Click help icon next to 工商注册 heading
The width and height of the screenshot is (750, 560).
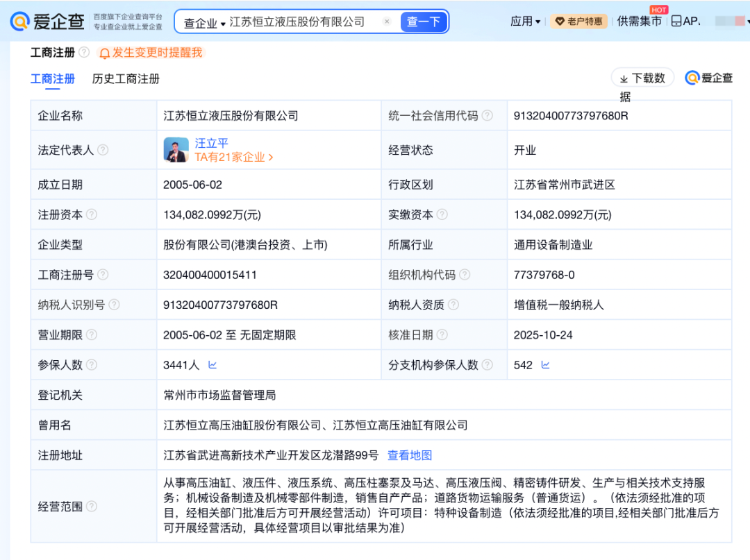point(84,52)
